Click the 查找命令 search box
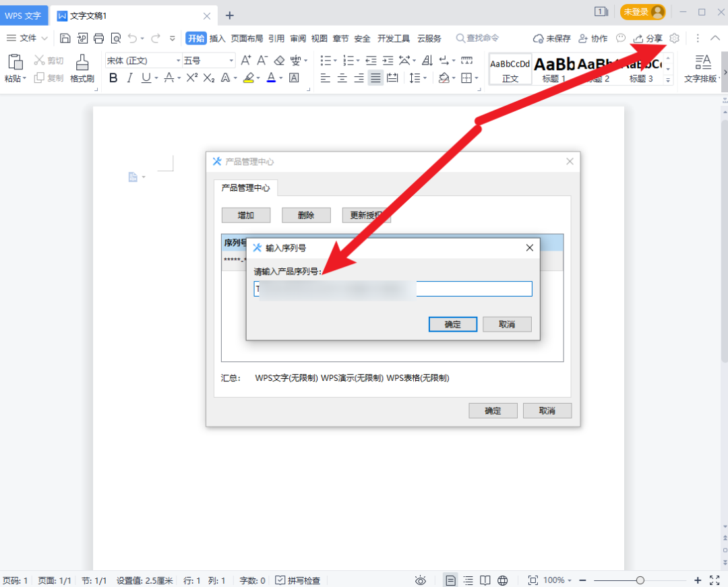This screenshot has width=728, height=587. (478, 38)
